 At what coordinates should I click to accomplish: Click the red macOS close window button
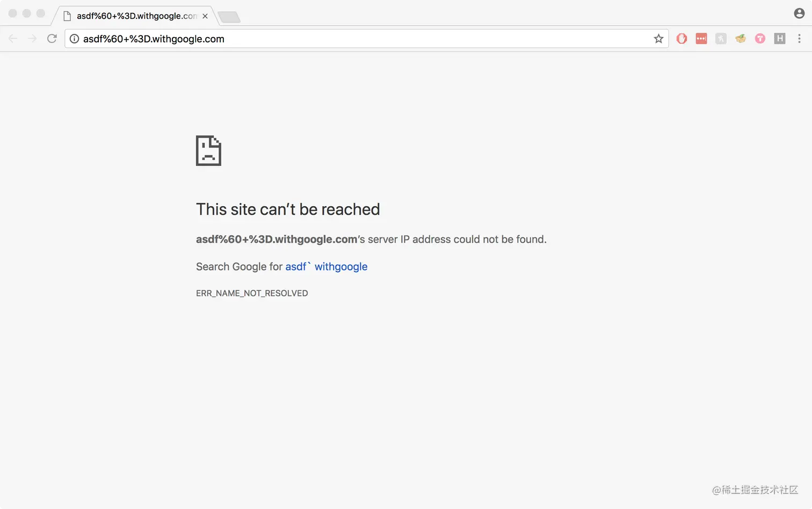[12, 13]
